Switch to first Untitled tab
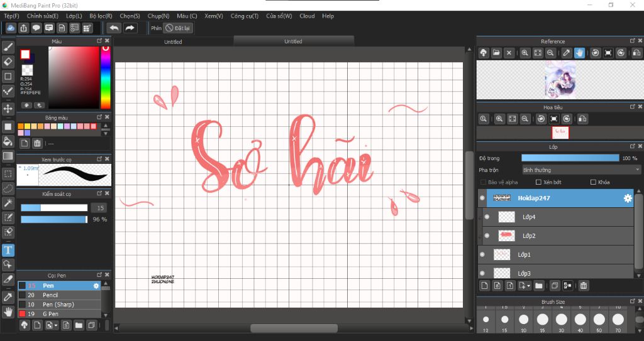This screenshot has width=644, height=341. [x=173, y=42]
